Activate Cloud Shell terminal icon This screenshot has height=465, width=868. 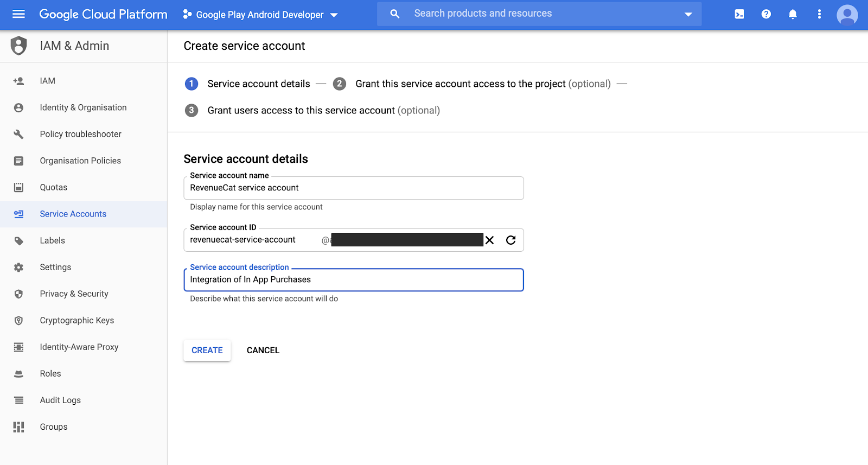(x=739, y=14)
